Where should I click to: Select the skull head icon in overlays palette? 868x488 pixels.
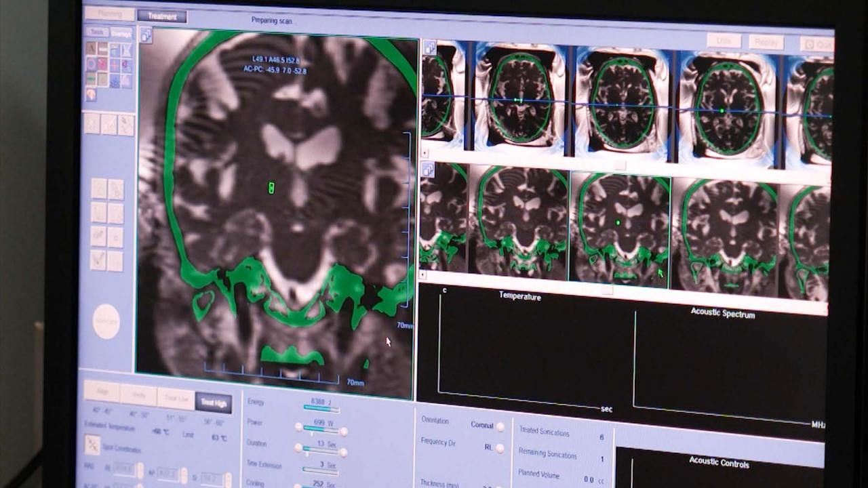pos(91,95)
